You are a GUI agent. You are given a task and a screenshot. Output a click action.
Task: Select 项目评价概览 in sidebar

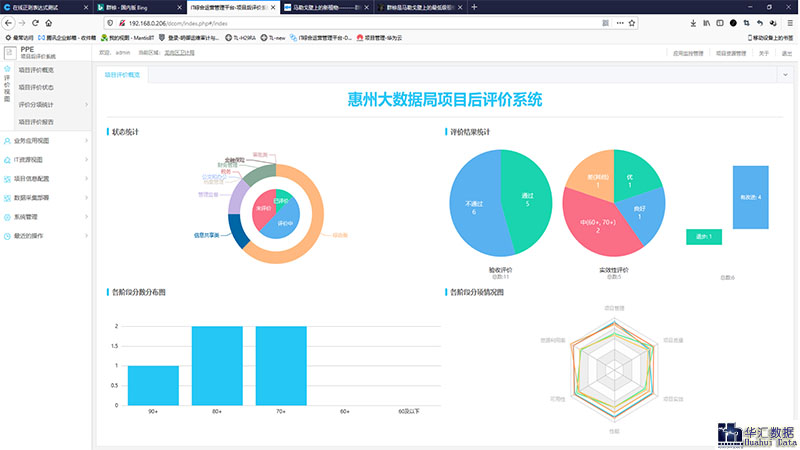tap(36, 70)
